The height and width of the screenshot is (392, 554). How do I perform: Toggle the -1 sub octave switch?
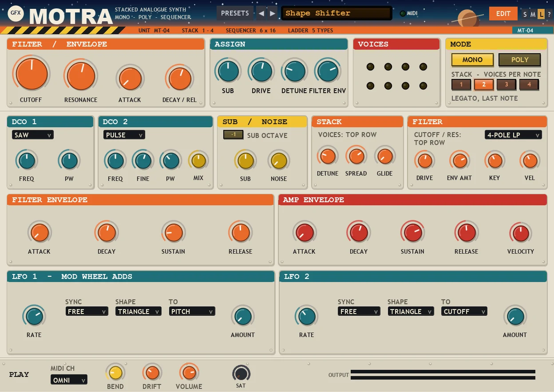tap(233, 135)
